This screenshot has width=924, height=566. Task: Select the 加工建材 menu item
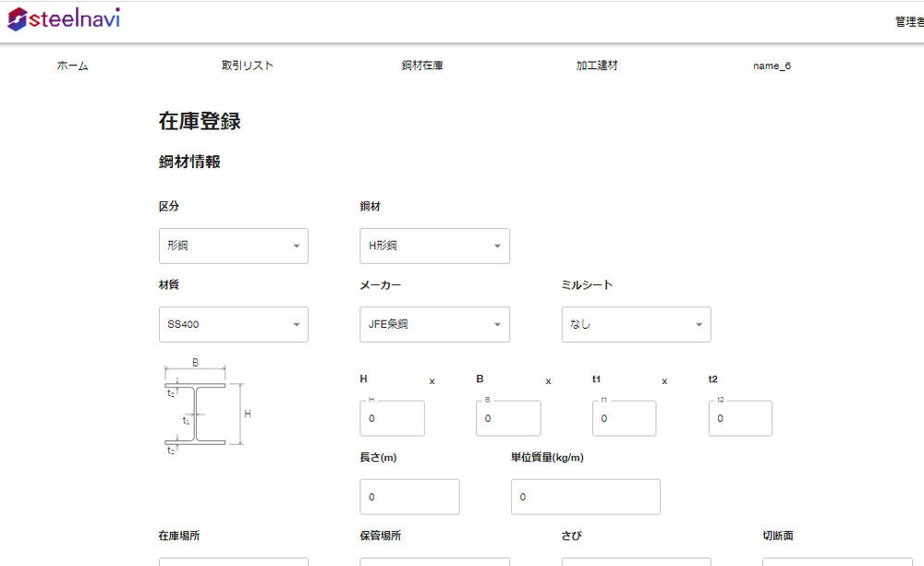[x=597, y=66]
